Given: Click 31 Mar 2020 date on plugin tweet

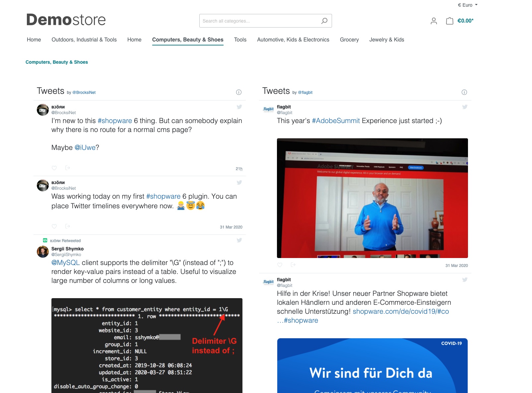Looking at the screenshot, I should pos(231,227).
